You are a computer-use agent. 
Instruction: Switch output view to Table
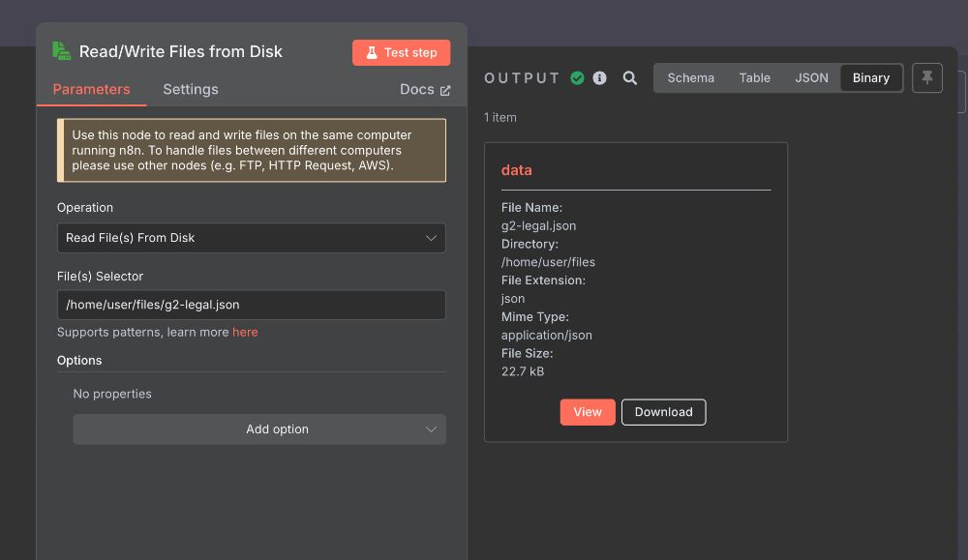(x=755, y=77)
